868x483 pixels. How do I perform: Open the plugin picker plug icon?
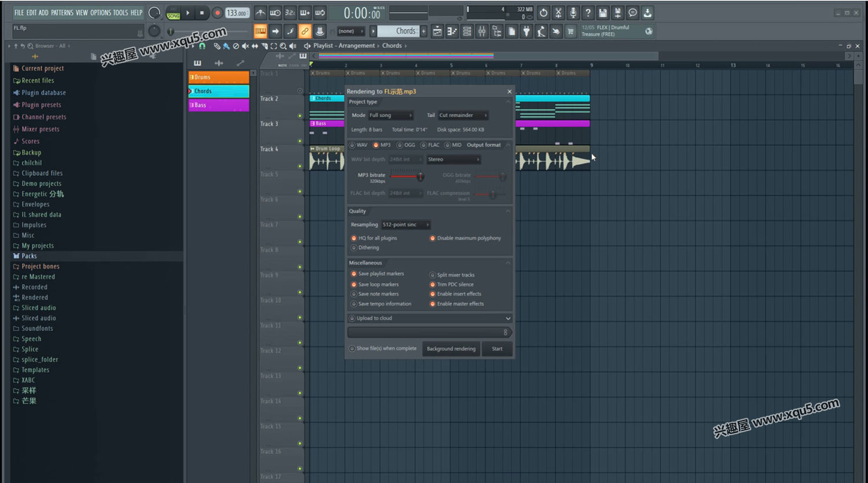coord(527,31)
